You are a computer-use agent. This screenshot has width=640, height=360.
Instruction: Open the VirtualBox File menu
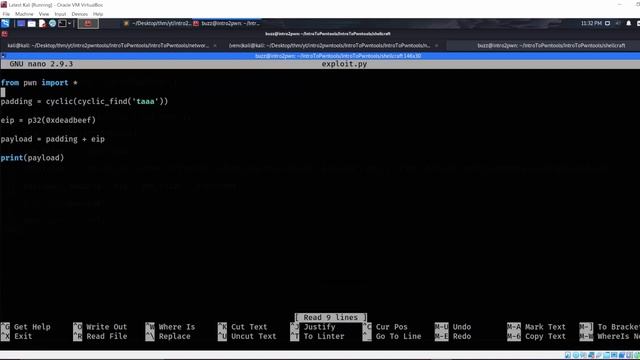(x=6, y=14)
